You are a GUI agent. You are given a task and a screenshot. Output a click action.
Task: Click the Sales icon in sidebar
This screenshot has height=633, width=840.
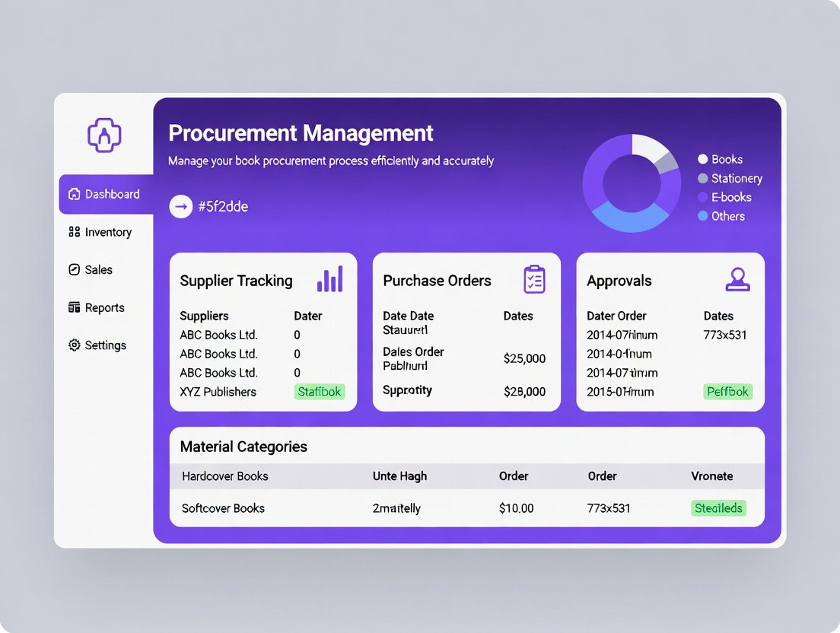pos(74,270)
